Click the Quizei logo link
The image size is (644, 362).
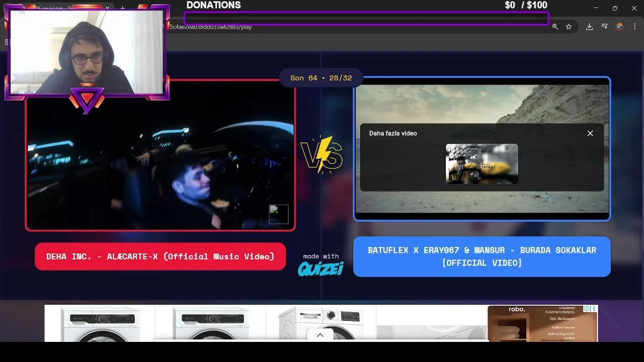(320, 269)
